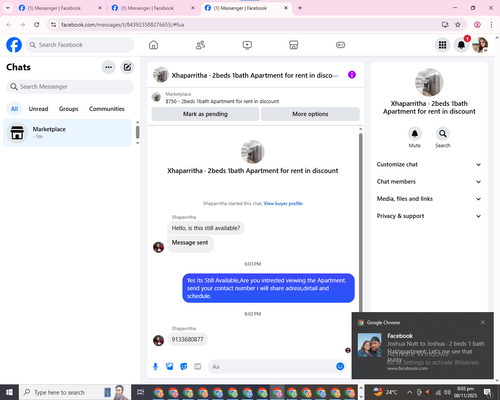Open the account profile picture menu

pyautogui.click(x=480, y=45)
